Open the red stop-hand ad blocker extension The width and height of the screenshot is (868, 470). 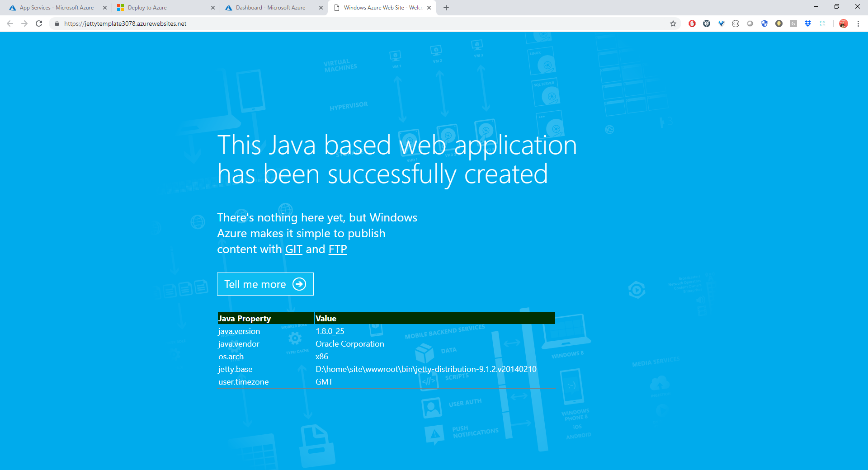point(692,23)
